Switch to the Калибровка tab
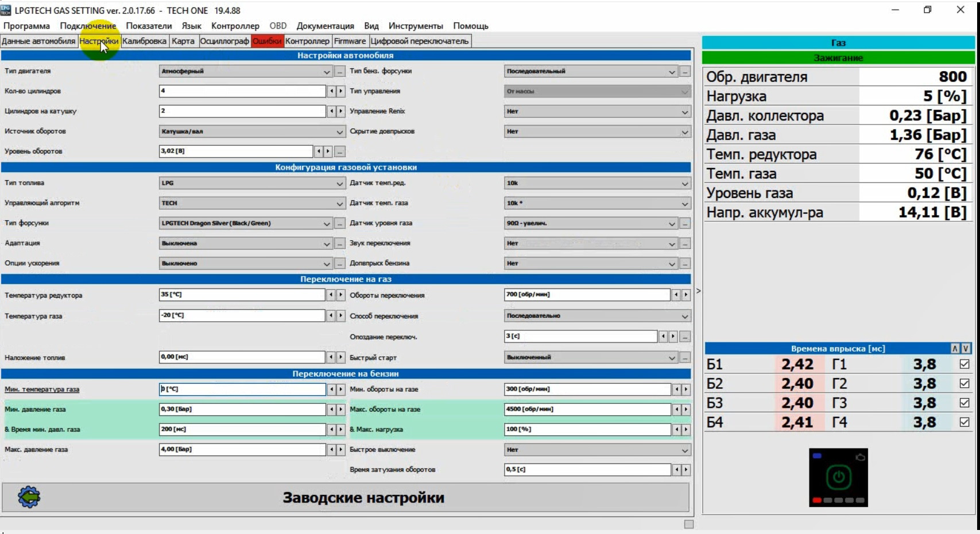980x534 pixels. coord(144,41)
